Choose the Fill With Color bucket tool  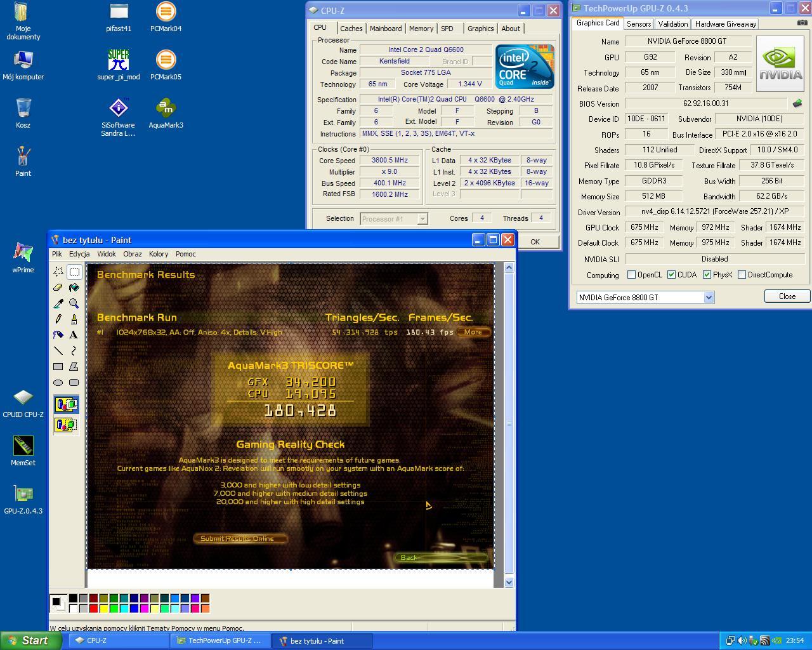click(x=74, y=288)
